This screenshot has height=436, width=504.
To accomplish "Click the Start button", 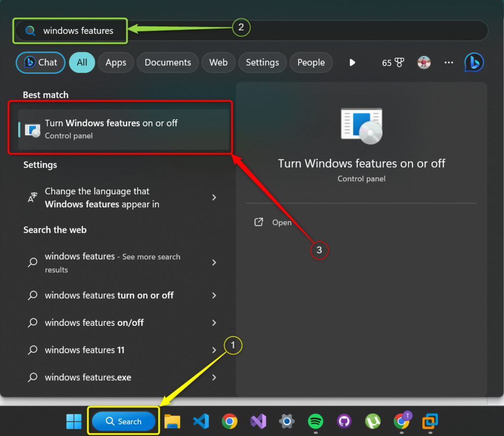I will tap(73, 422).
